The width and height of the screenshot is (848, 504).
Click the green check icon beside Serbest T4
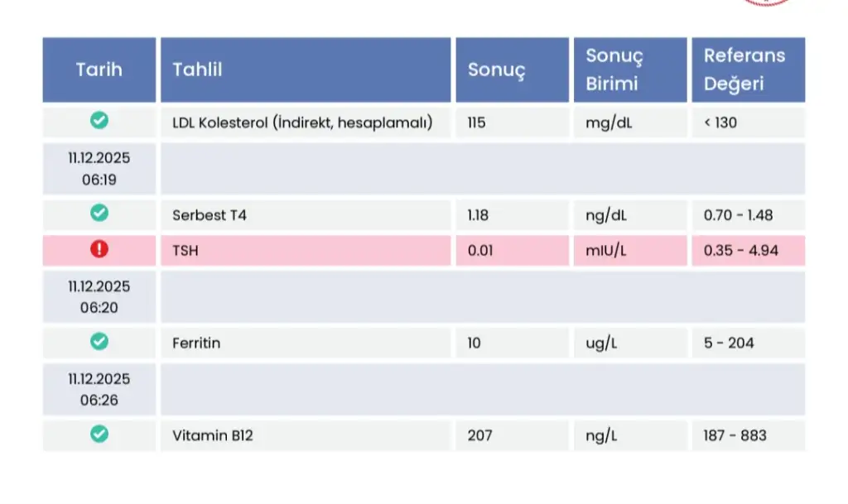(99, 214)
